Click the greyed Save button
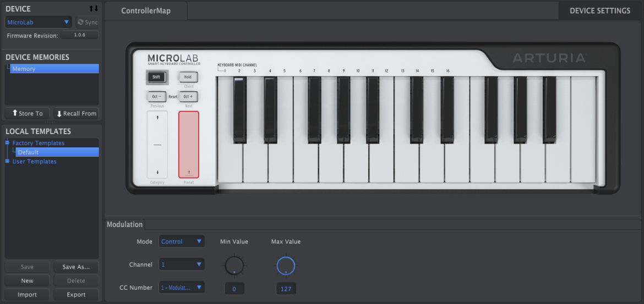This screenshot has height=304, width=644. (x=27, y=267)
